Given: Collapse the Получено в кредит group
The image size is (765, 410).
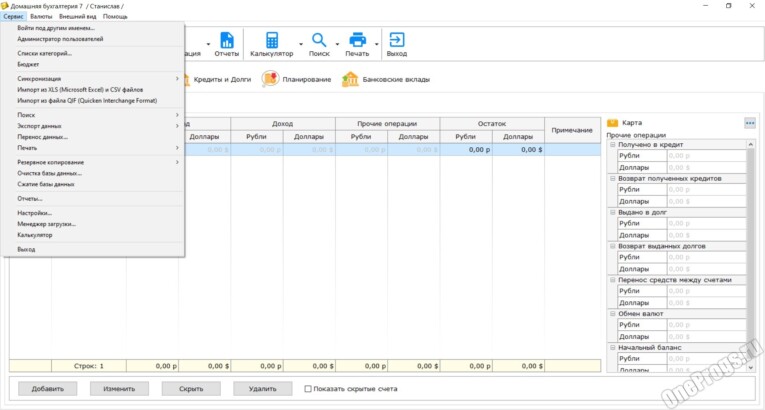Looking at the screenshot, I should click(613, 145).
